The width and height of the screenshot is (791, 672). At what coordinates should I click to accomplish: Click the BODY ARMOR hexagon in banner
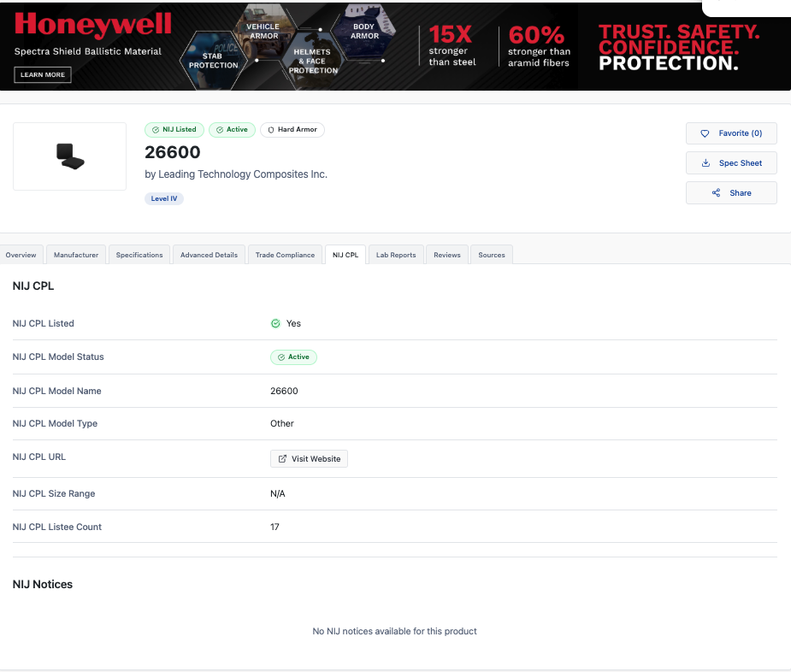pyautogui.click(x=363, y=32)
